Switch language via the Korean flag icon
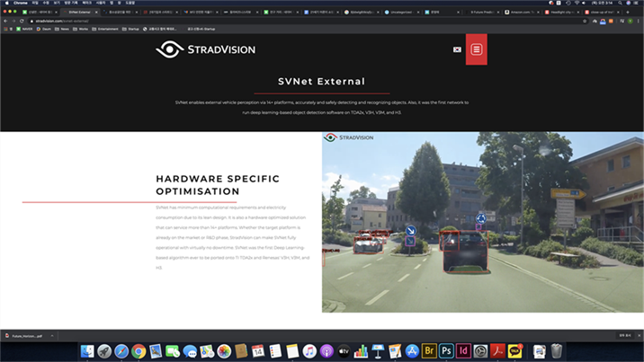Viewport: 644px width, 362px height. pyautogui.click(x=457, y=49)
